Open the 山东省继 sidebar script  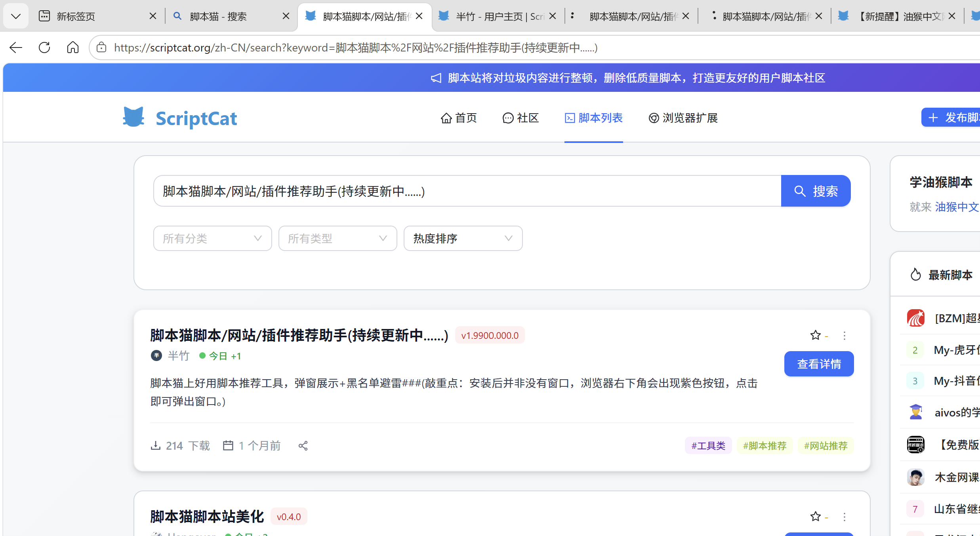[956, 509]
